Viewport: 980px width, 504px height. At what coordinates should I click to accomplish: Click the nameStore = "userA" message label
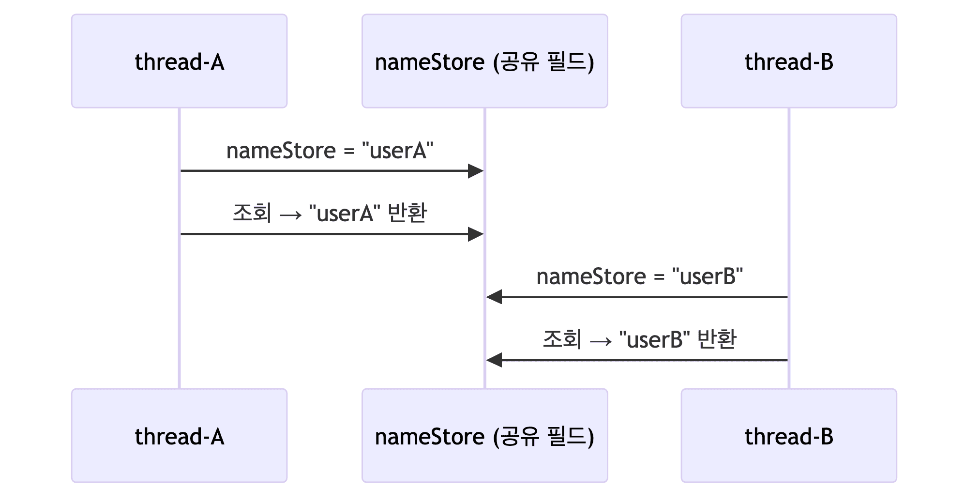coord(330,151)
